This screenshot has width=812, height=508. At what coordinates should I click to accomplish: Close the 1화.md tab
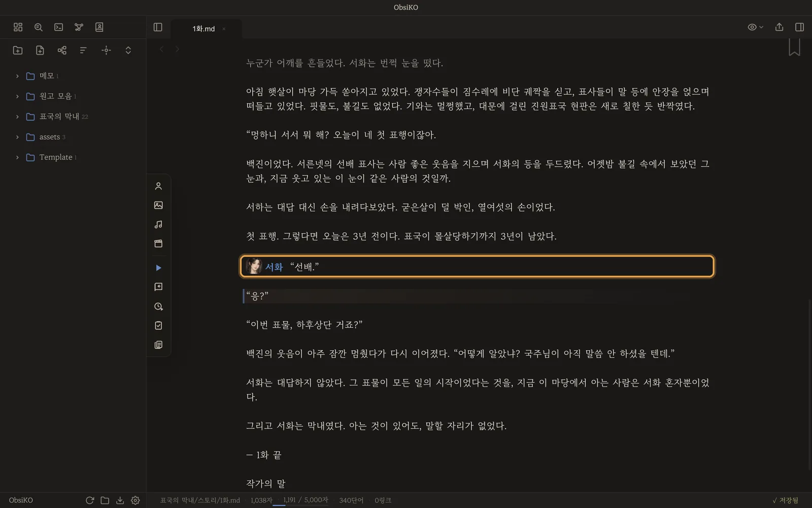pos(224,29)
